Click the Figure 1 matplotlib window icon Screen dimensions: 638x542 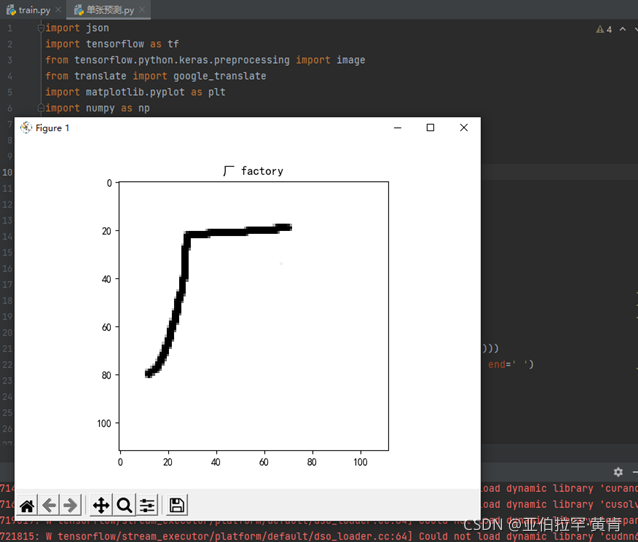coord(26,127)
